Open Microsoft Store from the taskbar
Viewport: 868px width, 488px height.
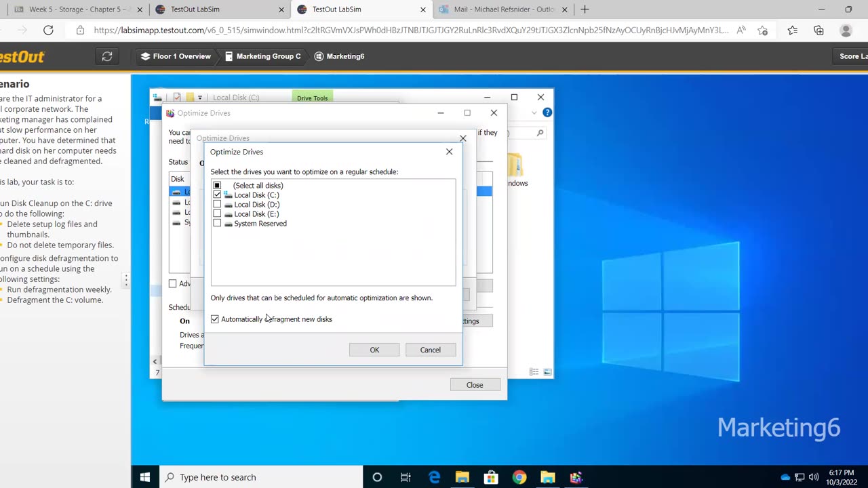point(491,477)
